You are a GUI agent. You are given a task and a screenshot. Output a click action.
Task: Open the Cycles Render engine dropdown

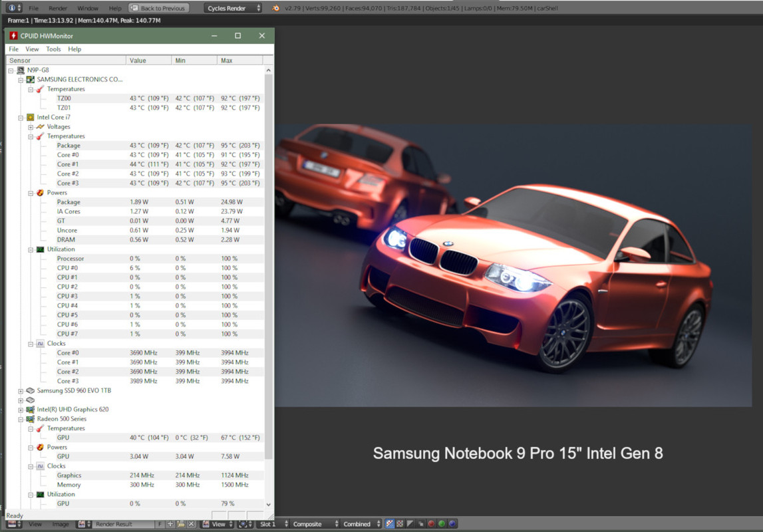point(233,8)
